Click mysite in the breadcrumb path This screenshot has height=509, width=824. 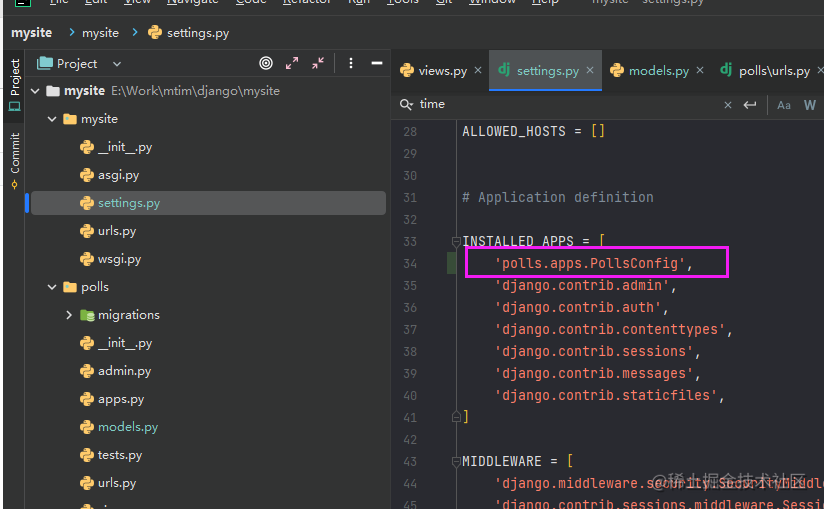100,33
